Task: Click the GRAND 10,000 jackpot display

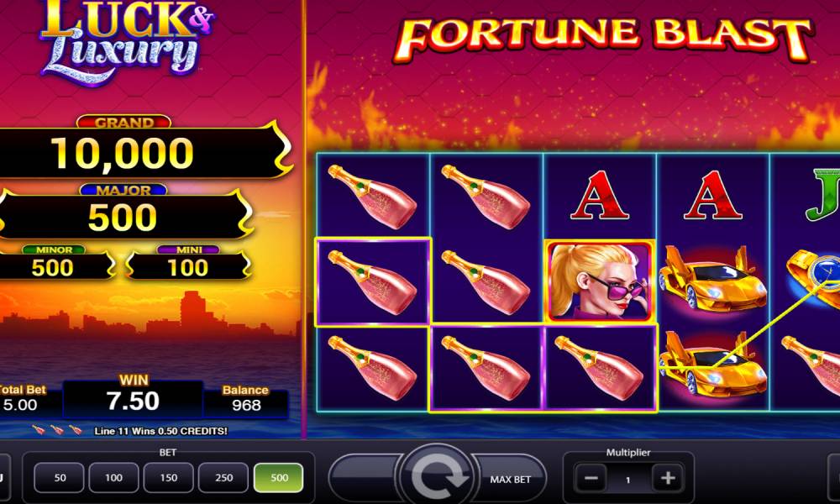Action: coord(122,147)
